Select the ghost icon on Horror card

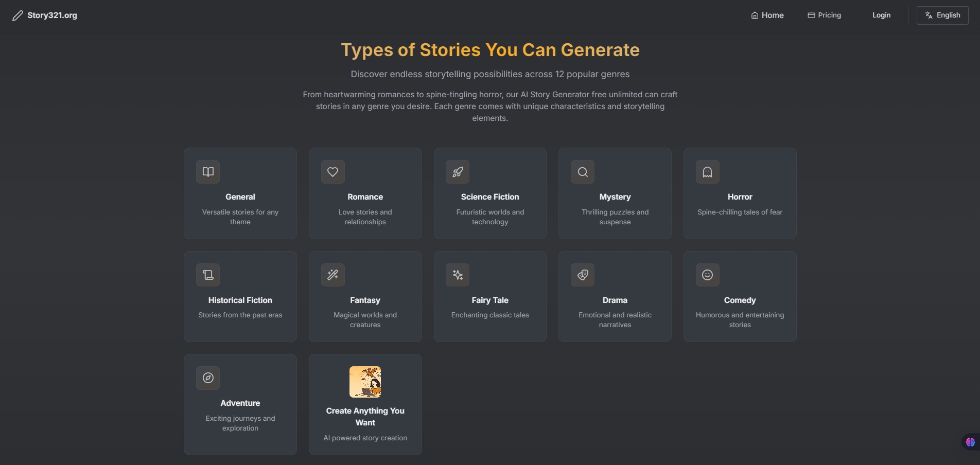point(707,172)
